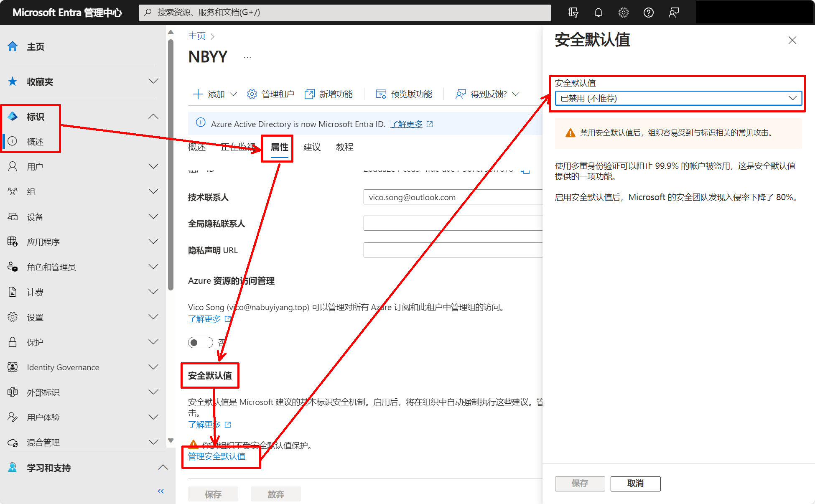
Task: Switch to the 建议 tab
Action: click(x=312, y=147)
